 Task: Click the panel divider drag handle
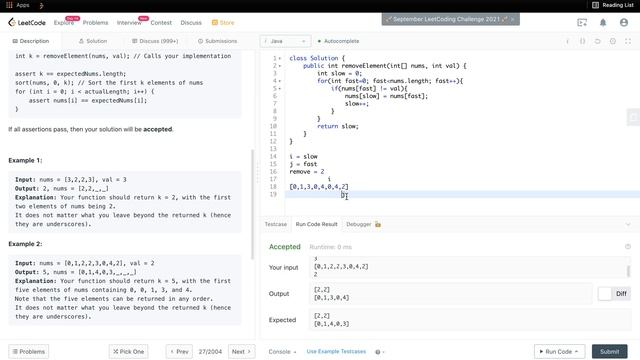coord(258,172)
